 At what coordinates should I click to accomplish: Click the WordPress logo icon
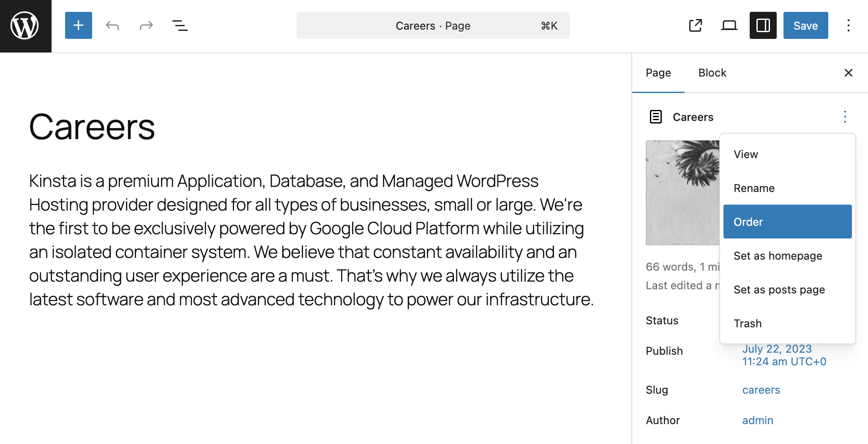click(25, 26)
